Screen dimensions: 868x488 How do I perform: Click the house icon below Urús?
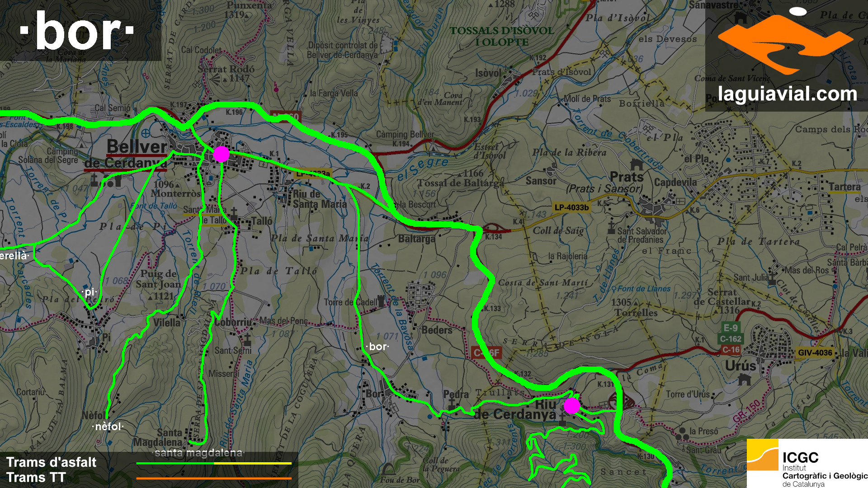click(x=744, y=379)
